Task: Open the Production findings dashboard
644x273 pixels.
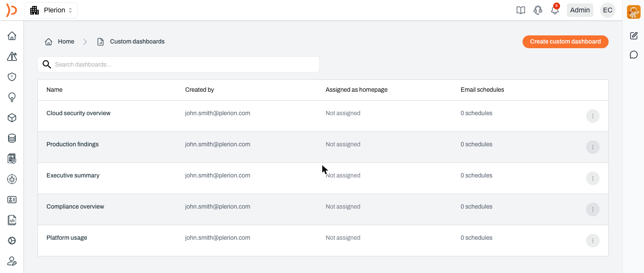Action: (72, 144)
